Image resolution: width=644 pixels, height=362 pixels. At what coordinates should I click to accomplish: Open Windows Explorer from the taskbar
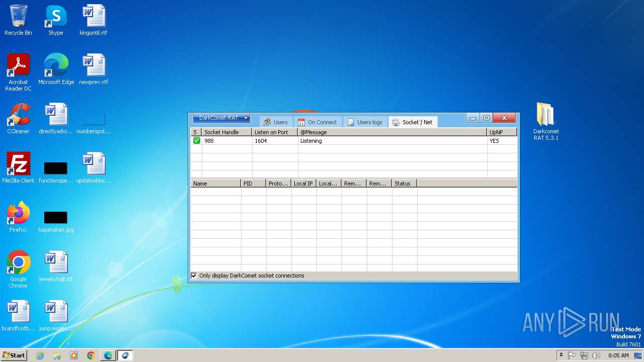point(57,355)
